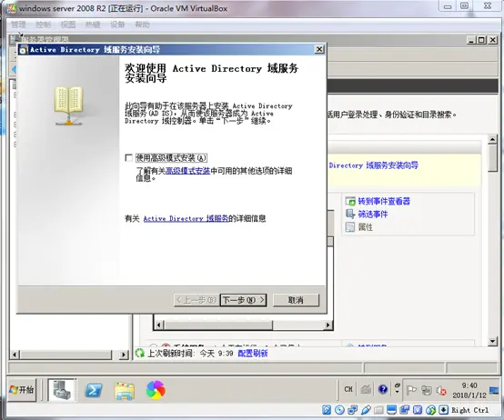Click the 筛选事件 link in Server Manager

pyautogui.click(x=373, y=215)
